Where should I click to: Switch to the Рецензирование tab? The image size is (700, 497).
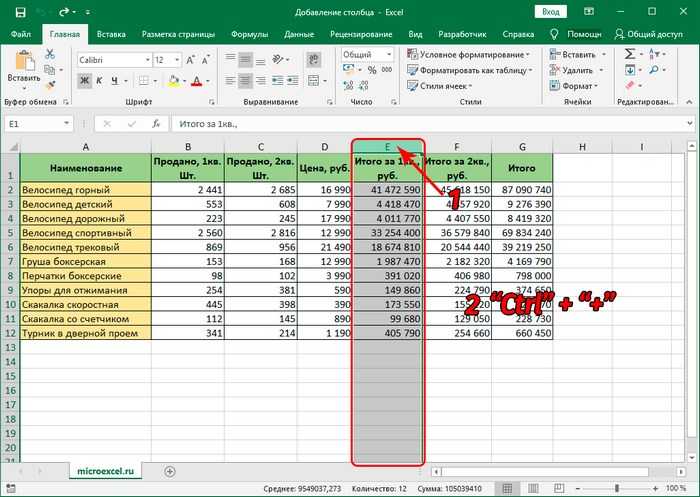click(x=361, y=34)
